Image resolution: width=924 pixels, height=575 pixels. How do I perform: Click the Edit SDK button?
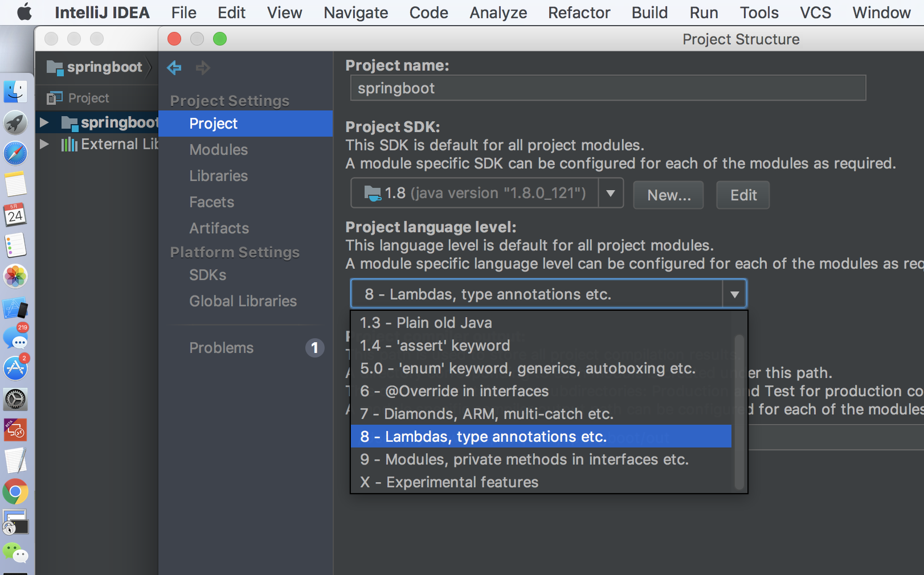pos(743,195)
